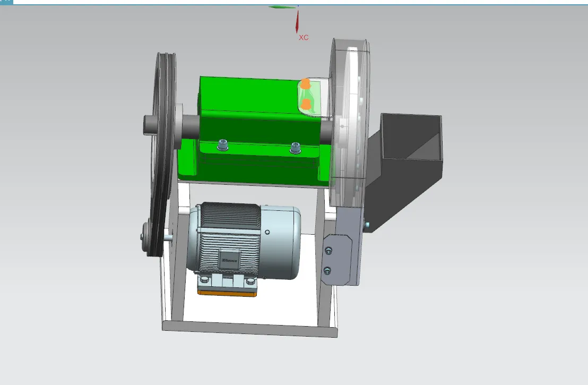
Task: Click the left bolt on green housing
Action: (223, 145)
